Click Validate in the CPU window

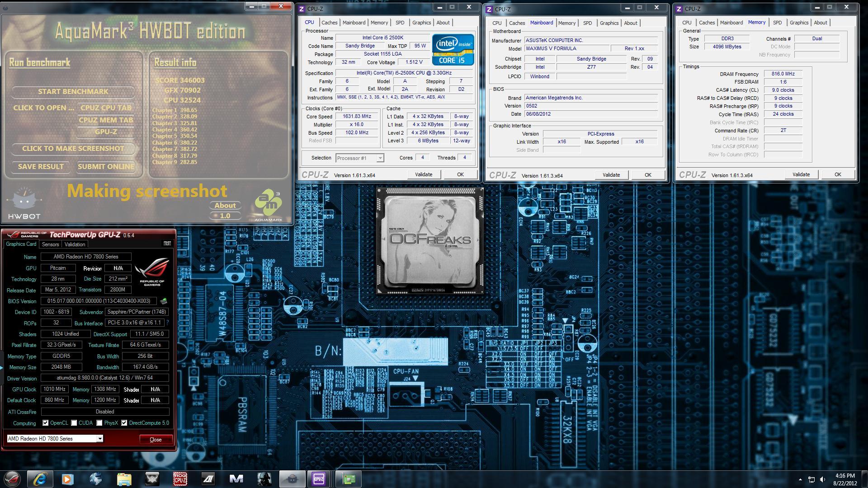pos(424,174)
